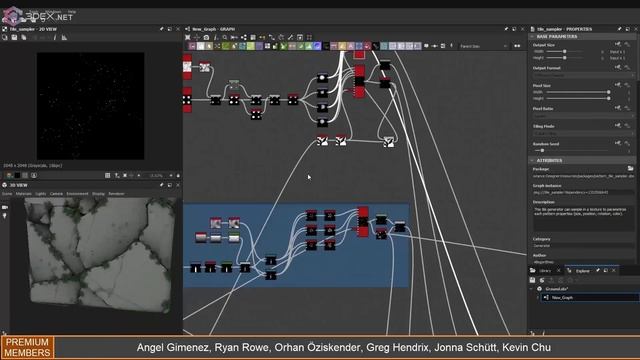
Task: Toggle Output Size inheritance method icon
Action: [x=618, y=44]
